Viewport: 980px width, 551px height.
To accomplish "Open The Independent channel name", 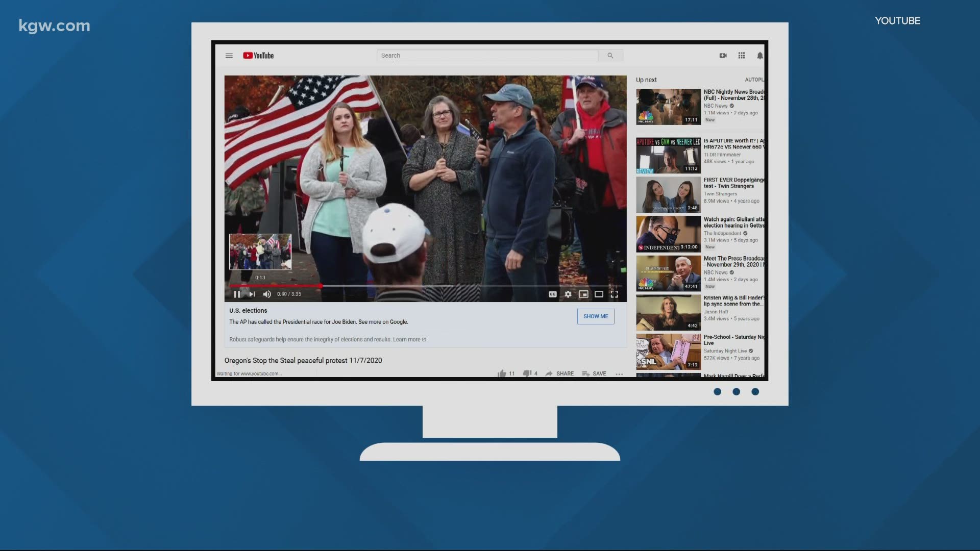I will pos(722,234).
